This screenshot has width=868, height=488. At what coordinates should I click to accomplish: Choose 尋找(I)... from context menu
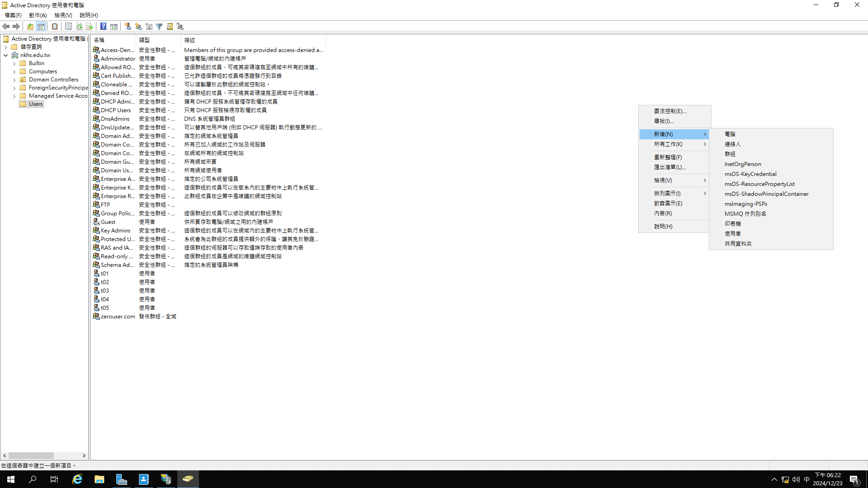coord(674,121)
